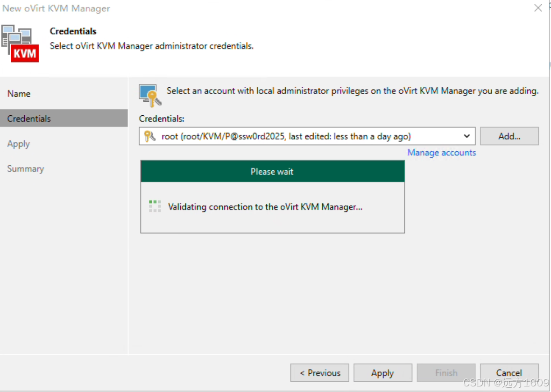Select the Credentials wizard step
Screen dimensions: 551x392
tap(64, 118)
